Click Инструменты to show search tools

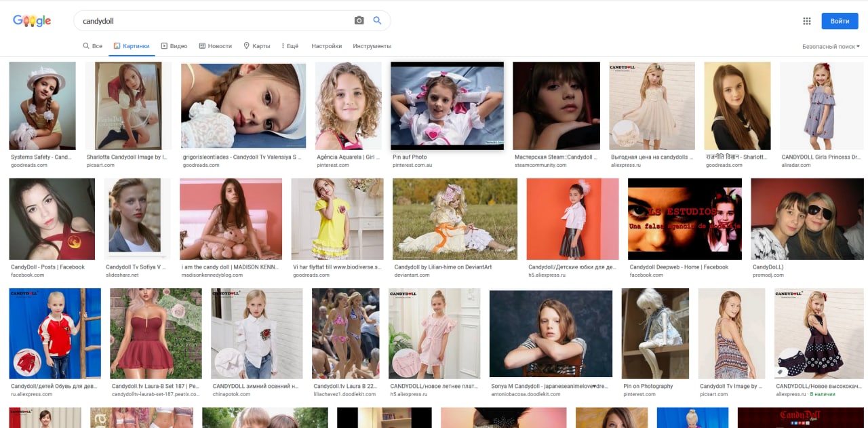pos(372,46)
